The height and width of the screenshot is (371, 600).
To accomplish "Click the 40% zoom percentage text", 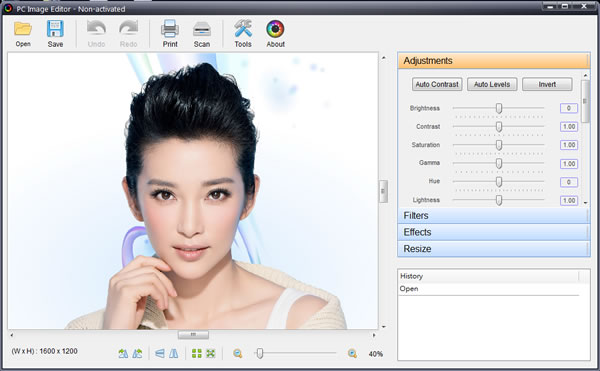I will click(375, 354).
